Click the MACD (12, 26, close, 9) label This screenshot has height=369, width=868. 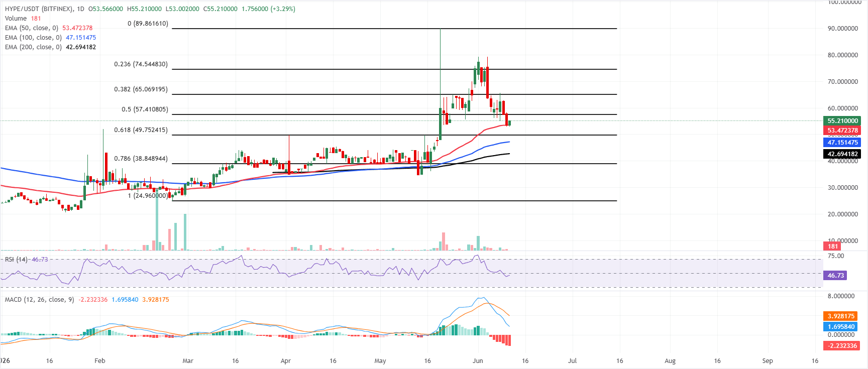39,300
